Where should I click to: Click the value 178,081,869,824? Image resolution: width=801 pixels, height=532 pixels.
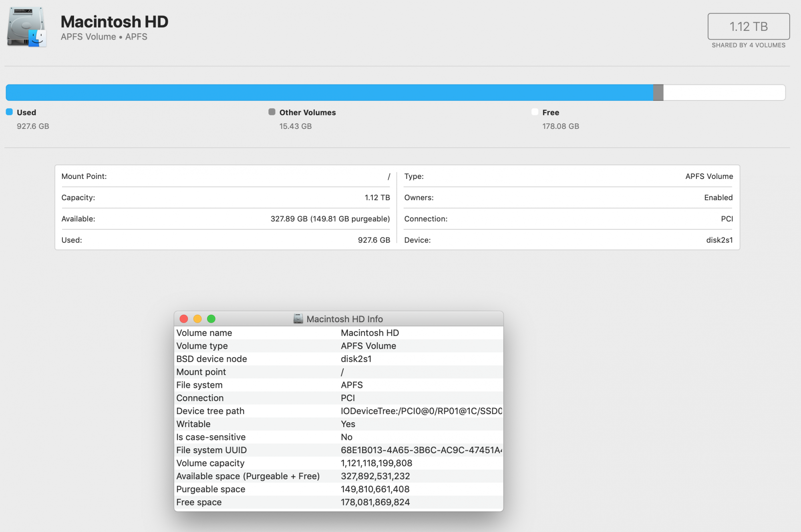pyautogui.click(x=375, y=502)
